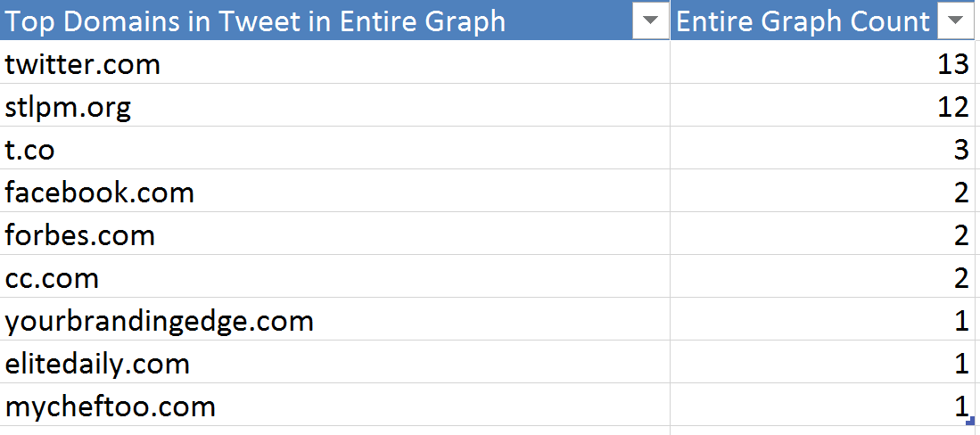Select the Entire Graph Count header cell
This screenshot has height=435, width=980.
click(803, 21)
